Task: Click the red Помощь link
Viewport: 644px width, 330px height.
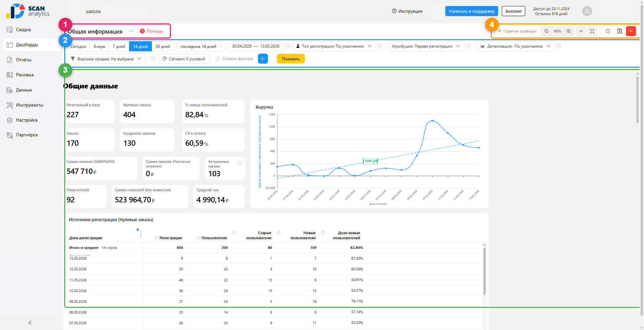Action: [x=151, y=31]
